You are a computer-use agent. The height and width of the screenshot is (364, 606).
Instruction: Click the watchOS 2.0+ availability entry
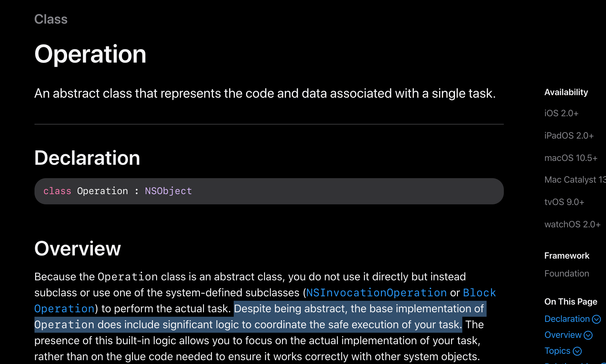pos(572,224)
